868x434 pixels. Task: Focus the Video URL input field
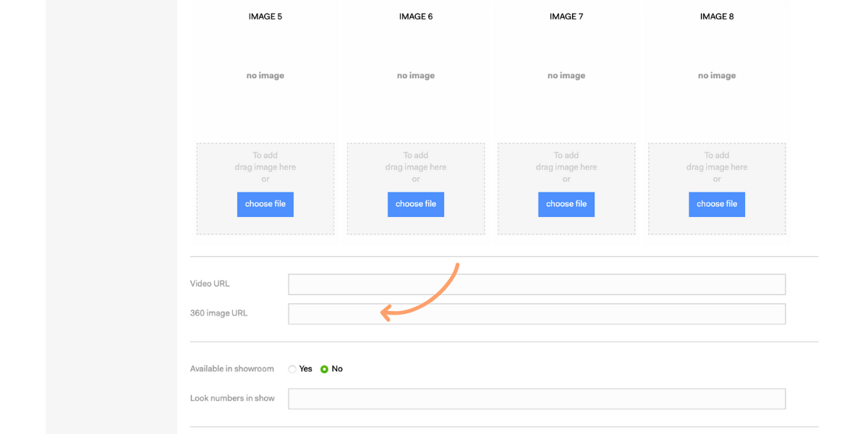[537, 284]
